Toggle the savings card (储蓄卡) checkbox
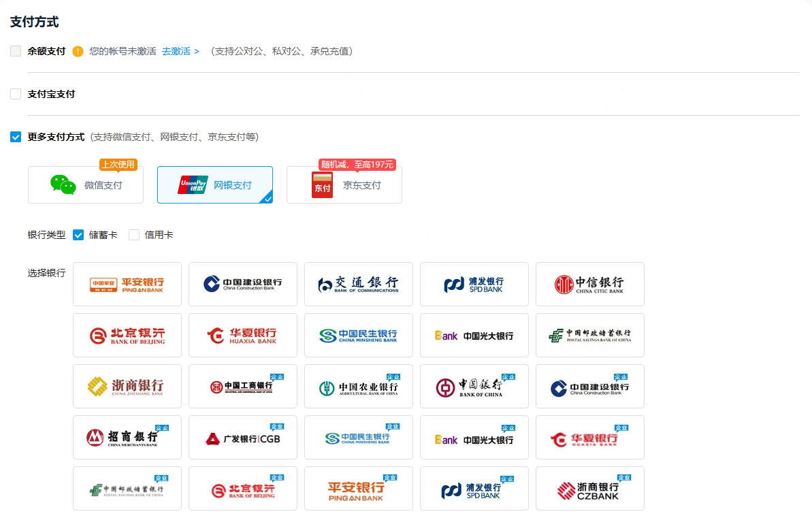Image resolution: width=812 pixels, height=518 pixels. (78, 235)
